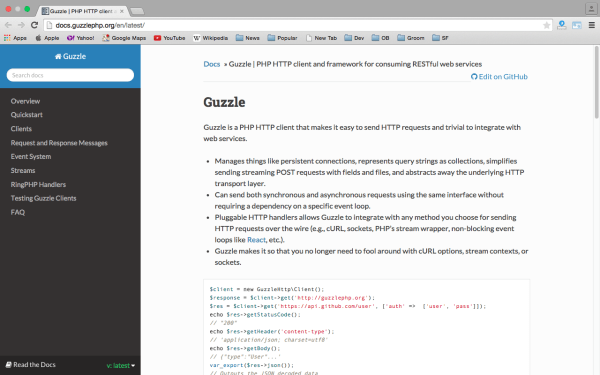Open the Apps bookmark shortcut
The image size is (600, 375).
pos(15,38)
